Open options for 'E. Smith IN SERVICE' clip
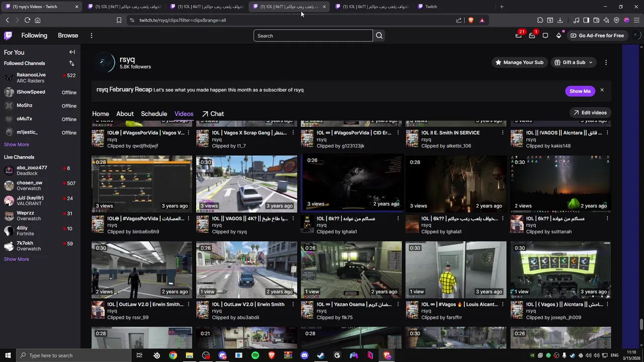The image size is (644, 362). (x=503, y=133)
